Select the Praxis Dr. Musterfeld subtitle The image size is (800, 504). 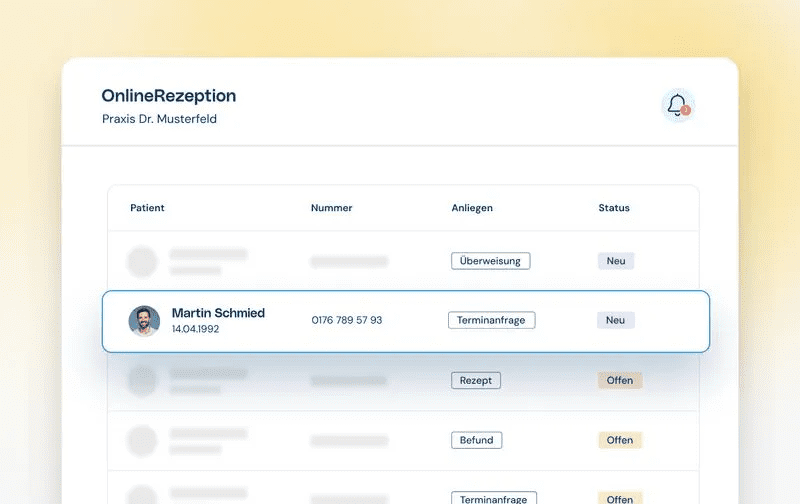(159, 119)
